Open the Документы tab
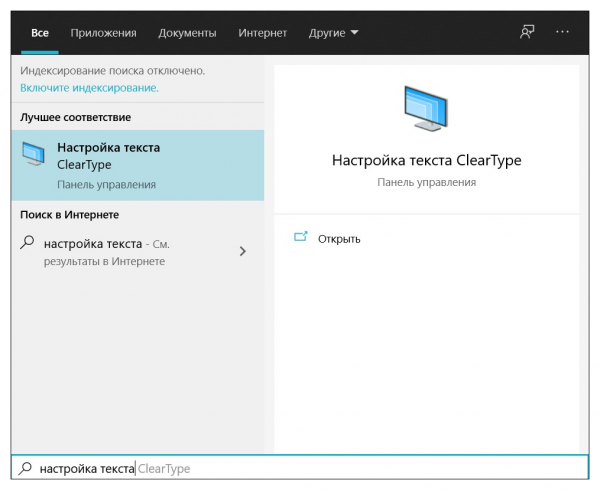The image size is (600, 490). tap(187, 33)
